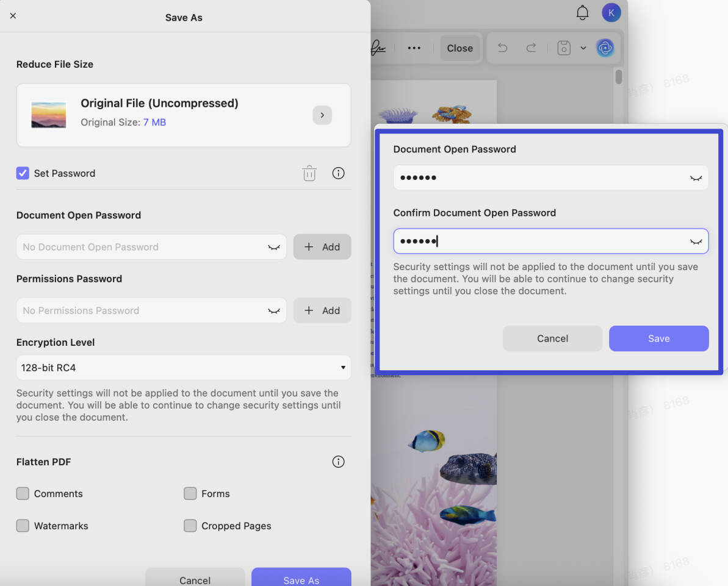The height and width of the screenshot is (586, 728).
Task: Select the signature tool icon
Action: click(x=378, y=48)
